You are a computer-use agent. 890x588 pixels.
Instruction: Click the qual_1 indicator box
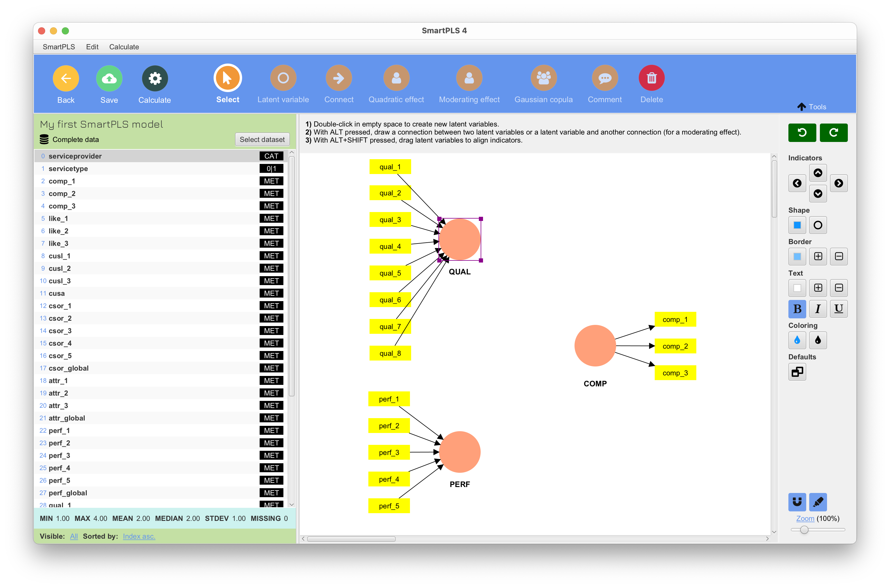tap(390, 167)
